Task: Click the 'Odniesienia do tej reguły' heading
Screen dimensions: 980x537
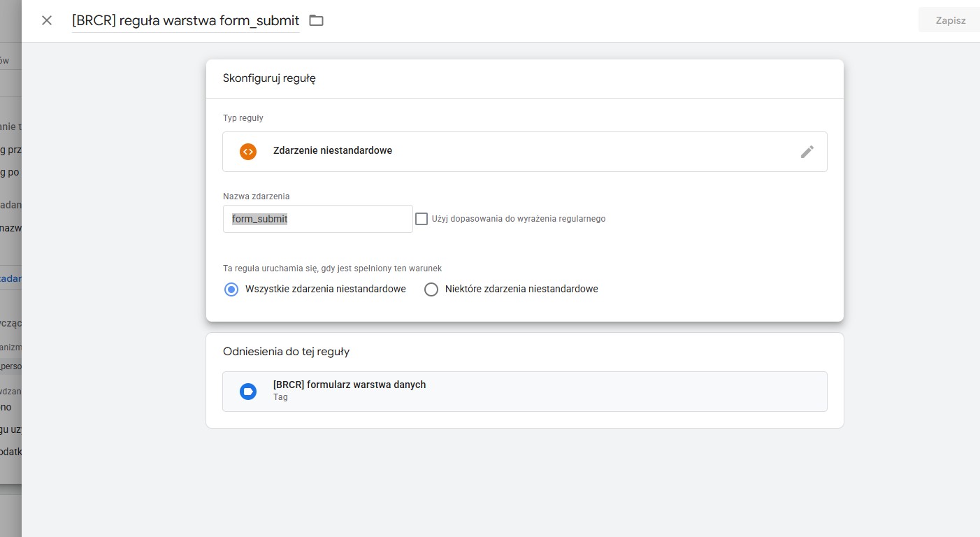Action: pyautogui.click(x=286, y=352)
